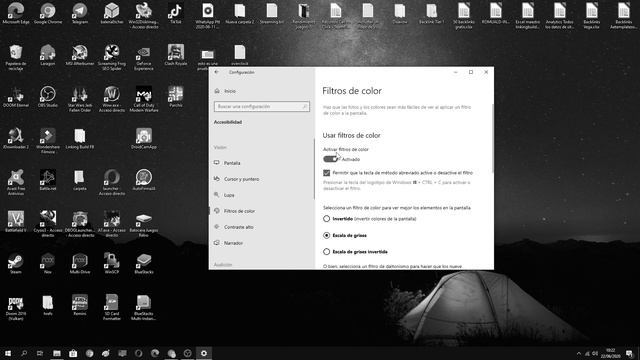
Task: Click the Settings gear in taskbar
Action: (204, 353)
